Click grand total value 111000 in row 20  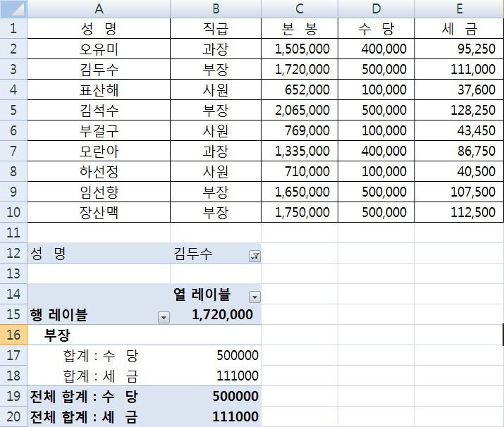[216, 416]
